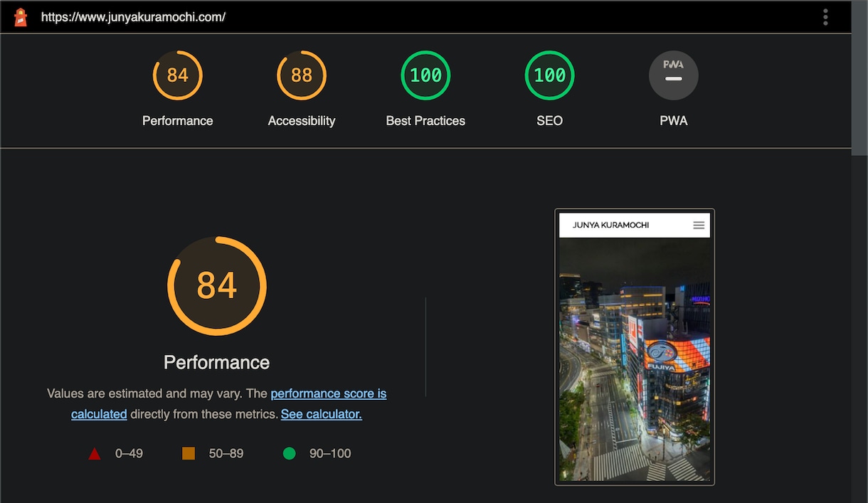The width and height of the screenshot is (868, 503).
Task: Click the "Values are estimated and may vary" text
Action: click(x=144, y=393)
